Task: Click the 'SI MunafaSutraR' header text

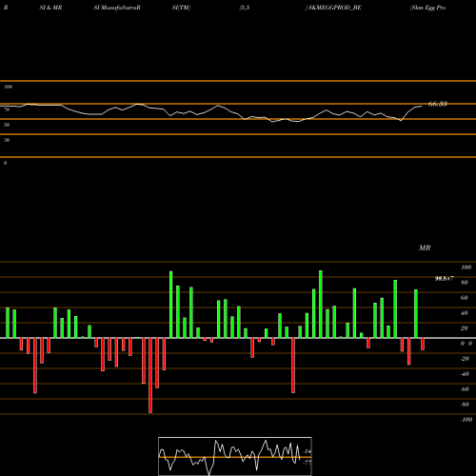Action: click(x=117, y=8)
